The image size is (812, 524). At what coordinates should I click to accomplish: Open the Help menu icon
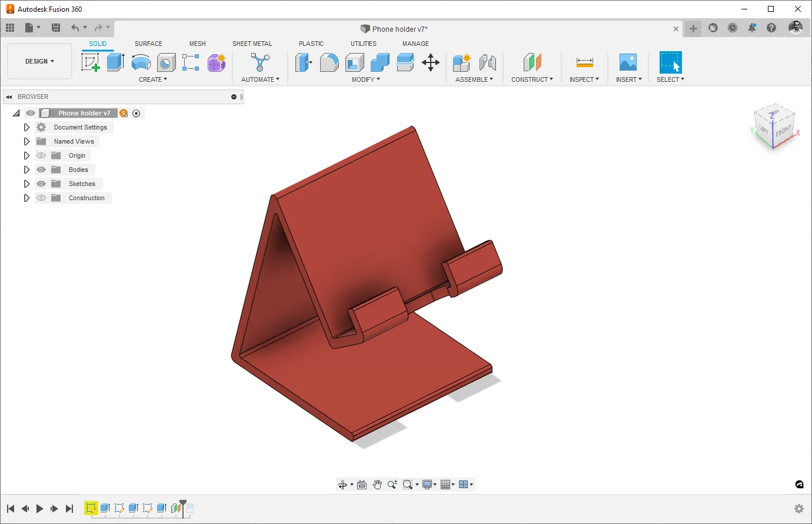[771, 28]
